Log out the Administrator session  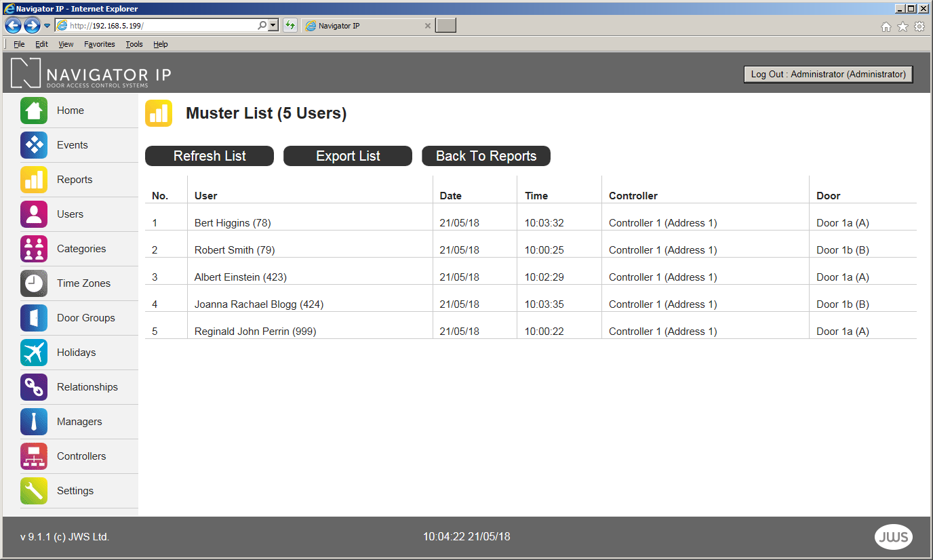[828, 74]
